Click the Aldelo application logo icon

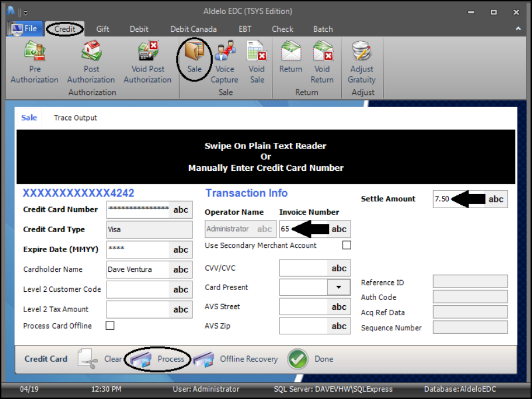point(11,11)
